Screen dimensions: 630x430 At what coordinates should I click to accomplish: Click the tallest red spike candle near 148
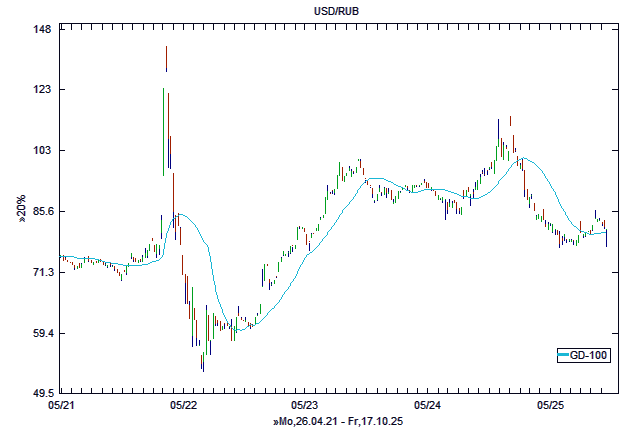(167, 58)
